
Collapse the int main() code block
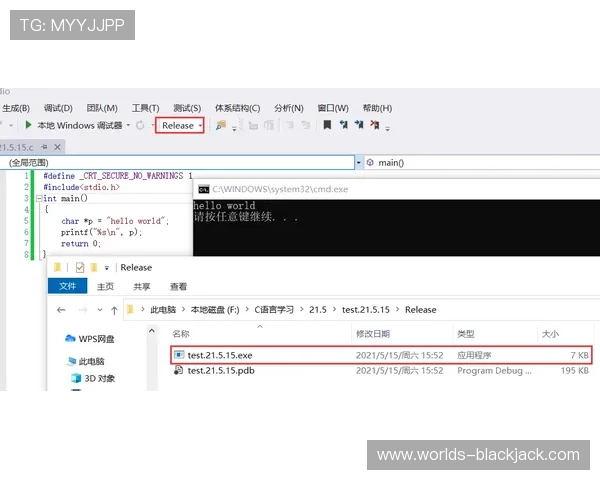pyautogui.click(x=39, y=199)
